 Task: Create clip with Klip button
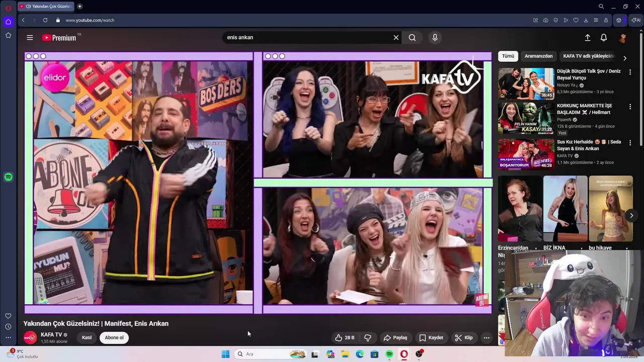pos(464,337)
